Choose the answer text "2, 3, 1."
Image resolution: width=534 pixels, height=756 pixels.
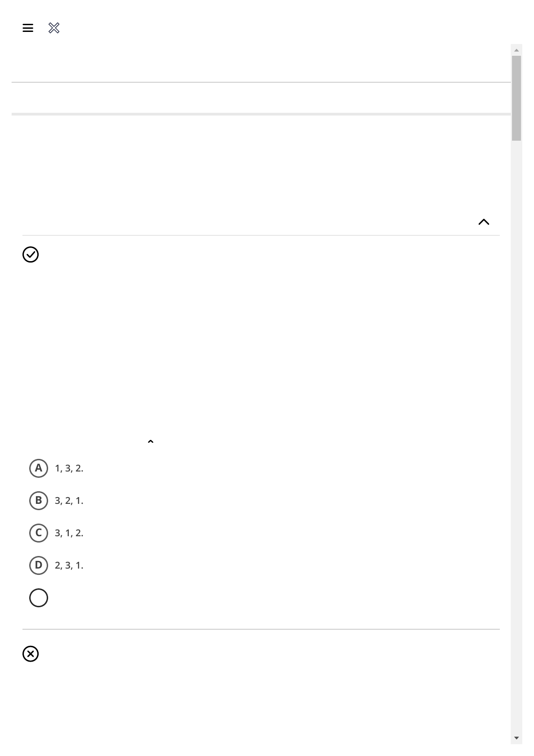tap(69, 565)
